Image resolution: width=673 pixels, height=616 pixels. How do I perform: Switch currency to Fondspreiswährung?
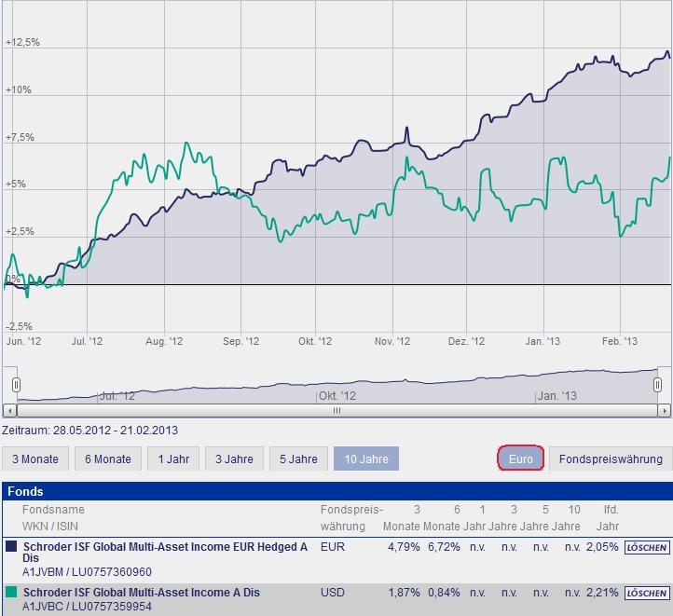click(x=610, y=459)
